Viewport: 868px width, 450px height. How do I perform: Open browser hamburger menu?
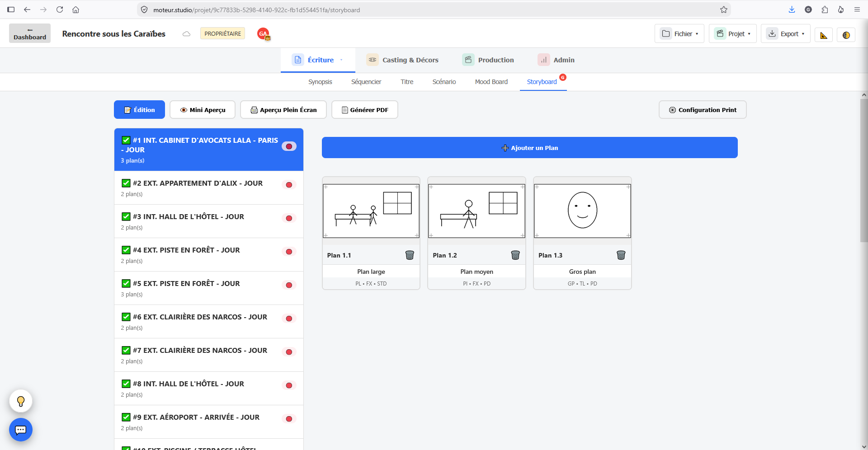pyautogui.click(x=857, y=9)
